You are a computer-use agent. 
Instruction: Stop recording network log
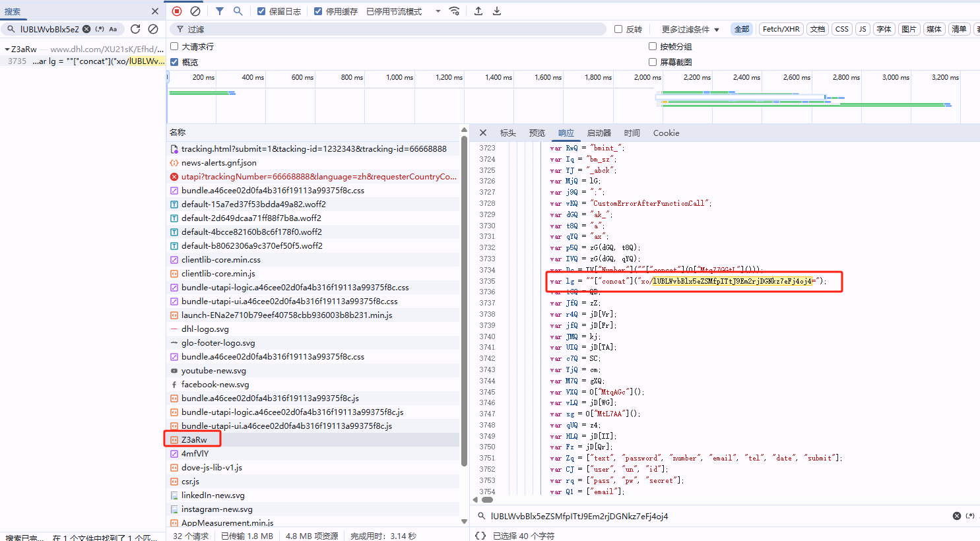[x=177, y=11]
